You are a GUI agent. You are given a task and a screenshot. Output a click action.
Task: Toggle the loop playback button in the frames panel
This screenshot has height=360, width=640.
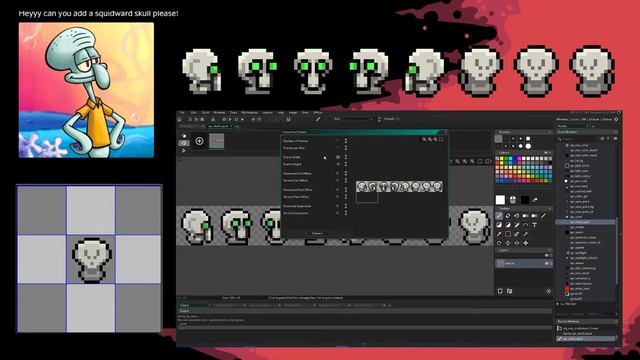coord(184,143)
